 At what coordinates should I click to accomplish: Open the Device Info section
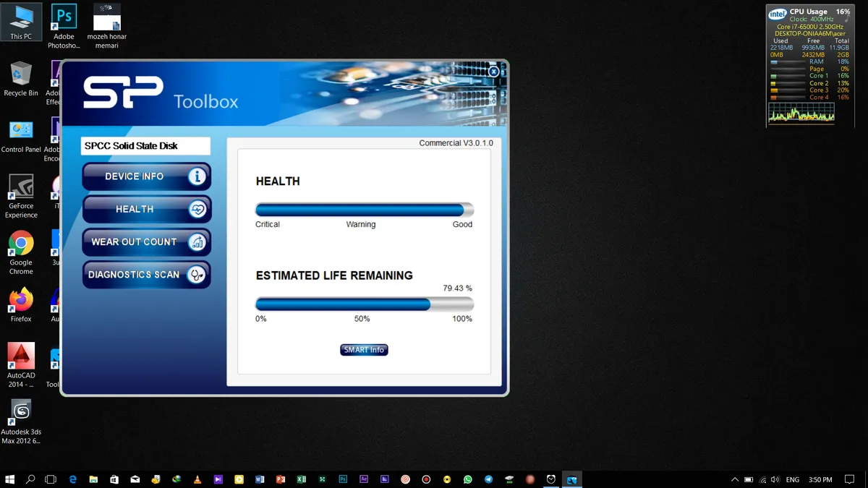pyautogui.click(x=146, y=176)
